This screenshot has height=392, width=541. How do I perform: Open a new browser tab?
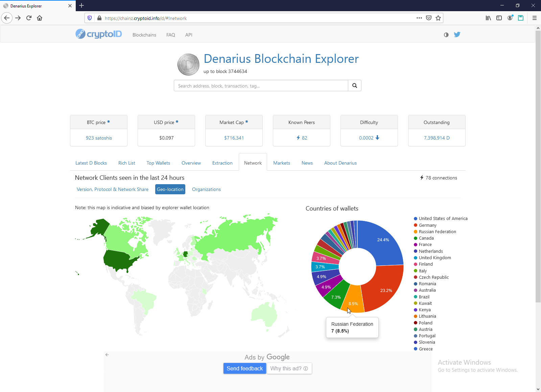[x=81, y=5]
